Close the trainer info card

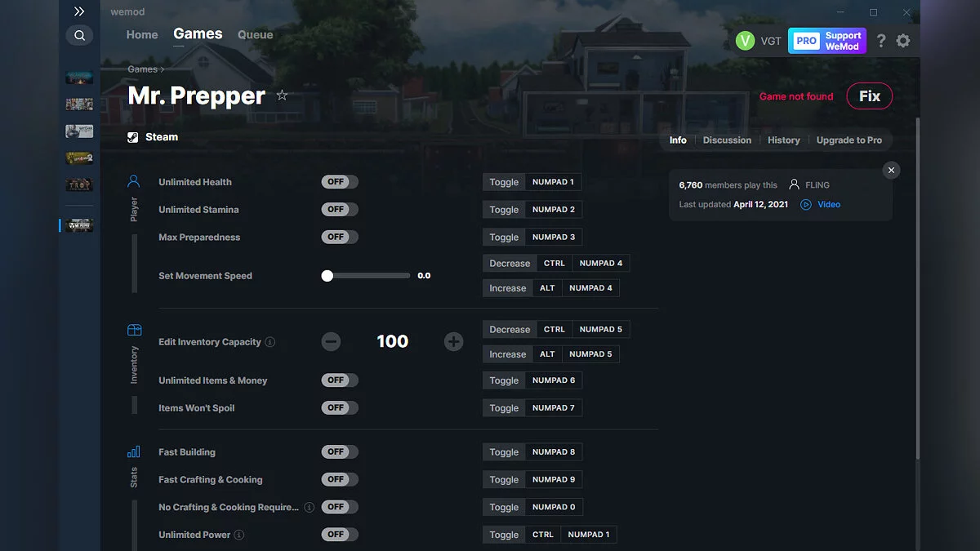[x=891, y=170]
